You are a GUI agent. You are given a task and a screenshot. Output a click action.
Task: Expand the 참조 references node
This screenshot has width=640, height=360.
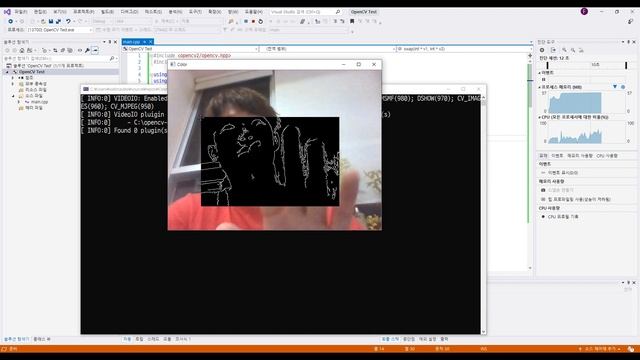[13, 78]
